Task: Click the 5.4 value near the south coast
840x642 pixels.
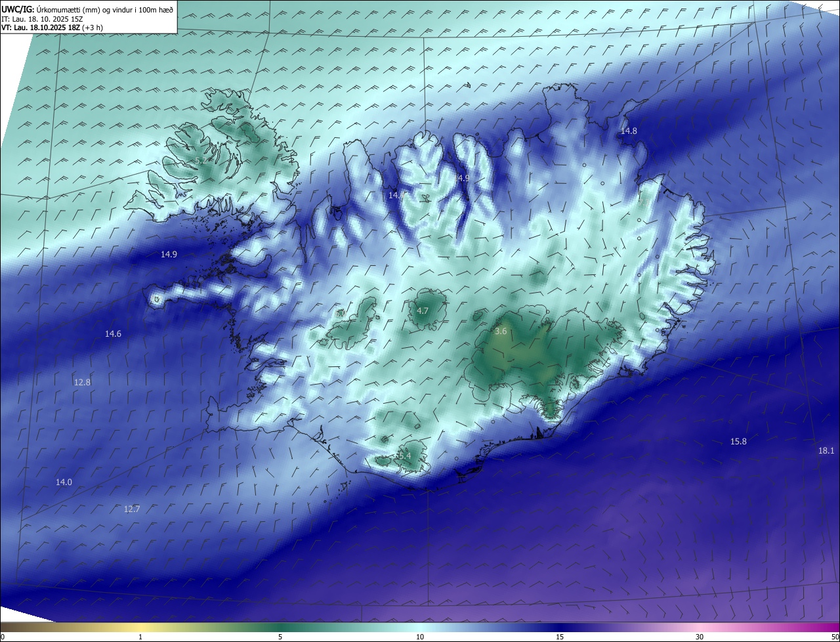Action: 404,456
